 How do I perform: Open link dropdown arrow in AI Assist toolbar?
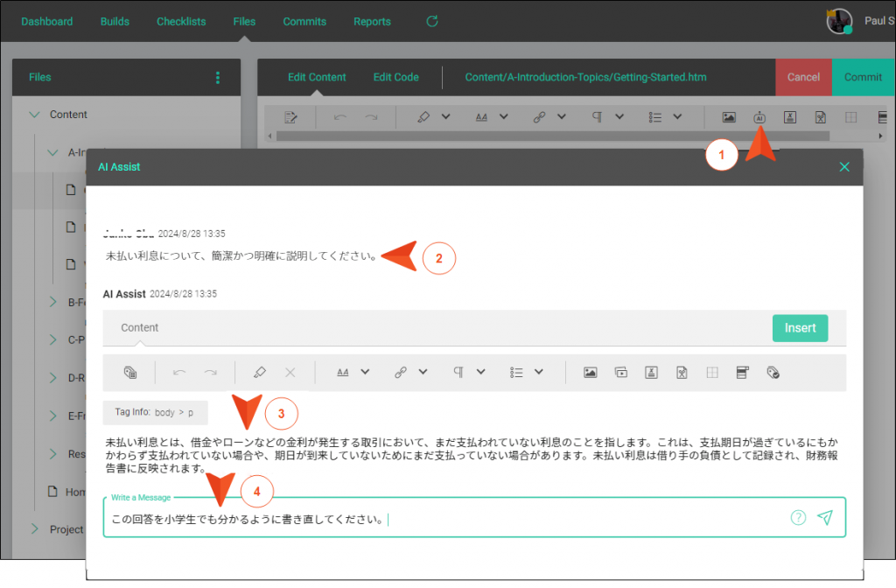423,372
